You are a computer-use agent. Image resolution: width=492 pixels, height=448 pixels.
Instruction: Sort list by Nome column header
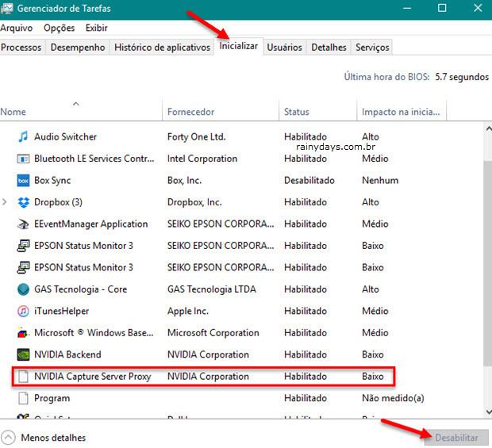point(13,112)
